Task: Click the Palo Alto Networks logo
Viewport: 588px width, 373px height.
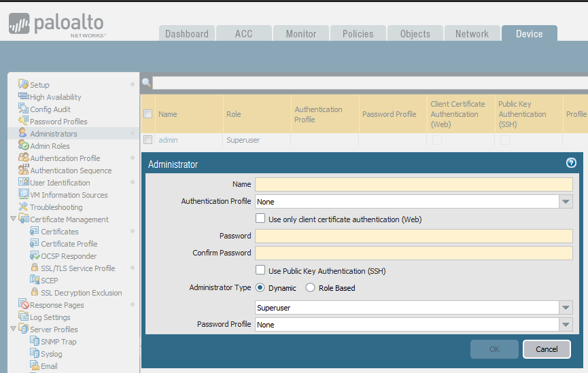Action: [x=57, y=24]
